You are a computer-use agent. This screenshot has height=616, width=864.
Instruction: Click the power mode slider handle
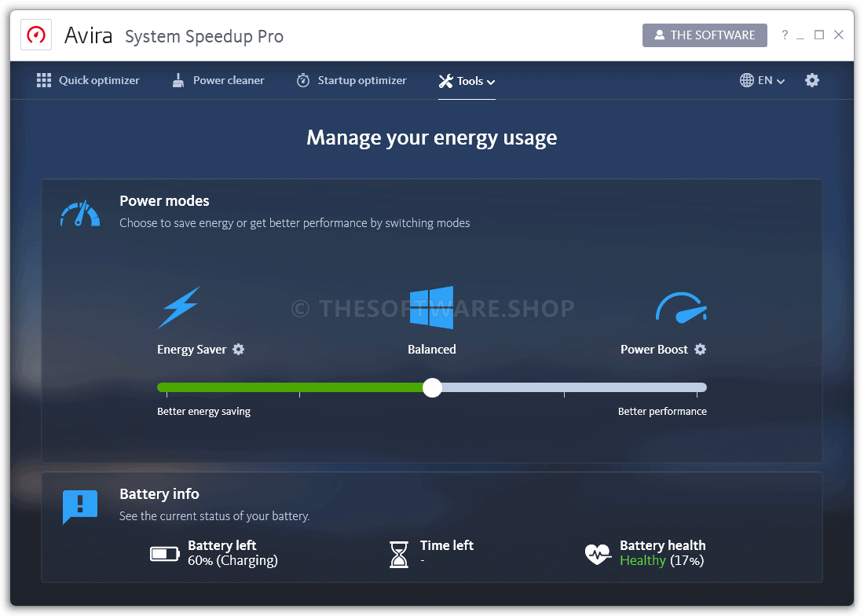coord(432,388)
